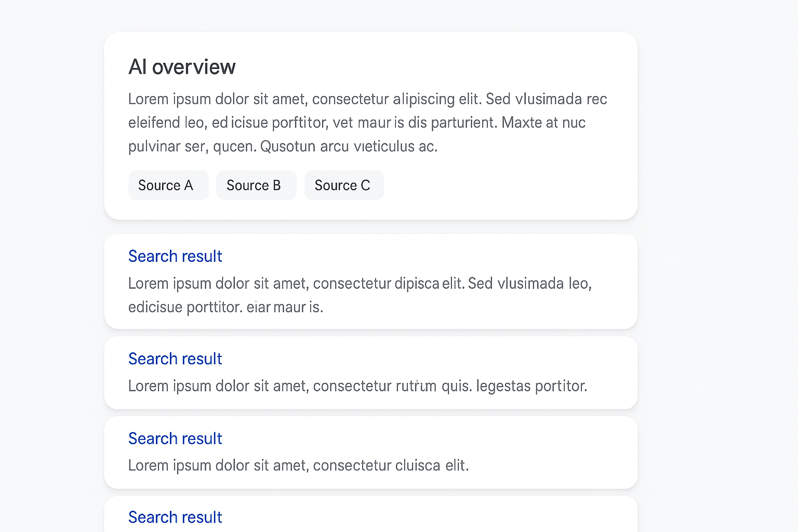798x532 pixels.
Task: Click AI overview line starting 'pulvinar ser, qucen'
Action: pos(283,147)
